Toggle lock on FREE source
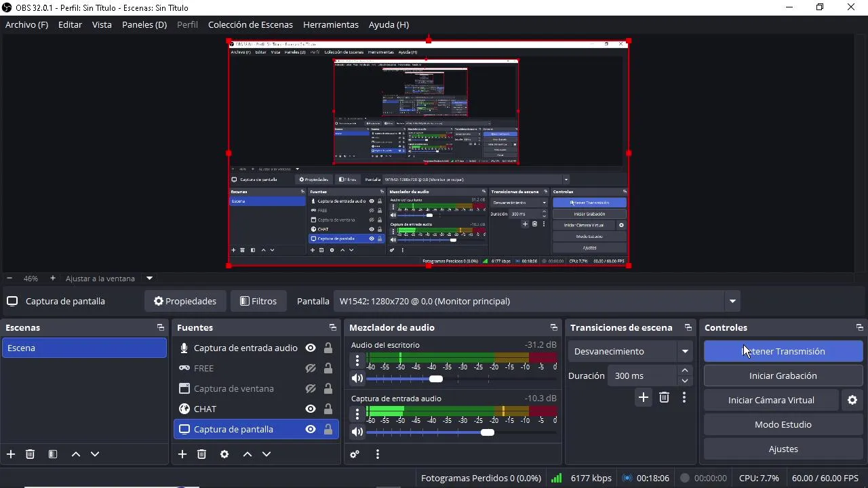The image size is (868, 488). 328,368
